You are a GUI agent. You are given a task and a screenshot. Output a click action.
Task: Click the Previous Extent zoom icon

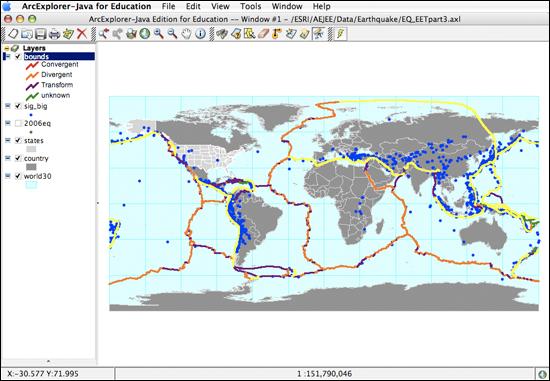(x=103, y=34)
